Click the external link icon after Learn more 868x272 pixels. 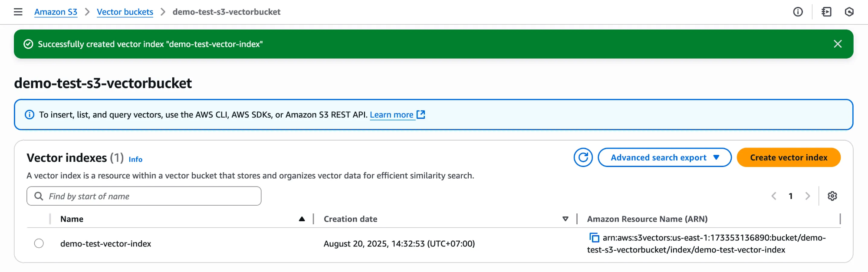coord(421,115)
